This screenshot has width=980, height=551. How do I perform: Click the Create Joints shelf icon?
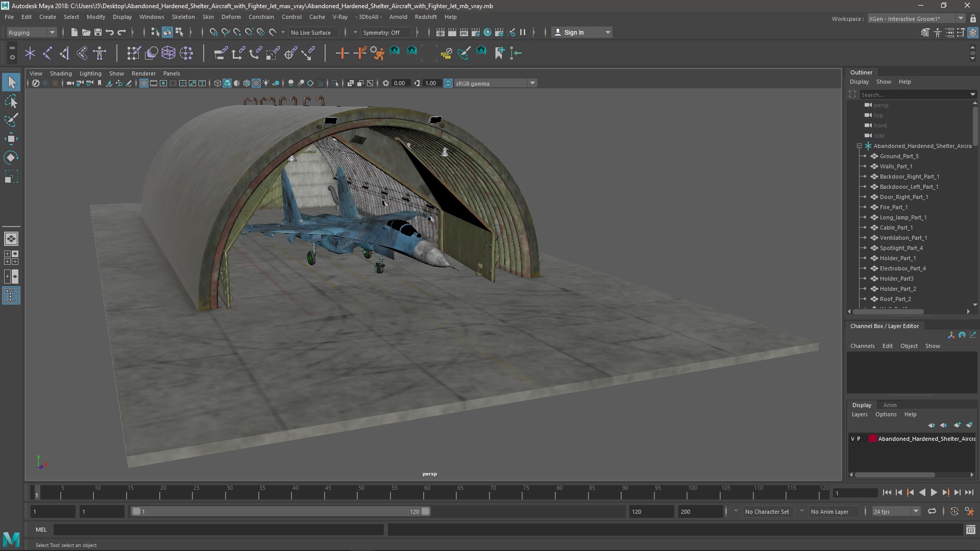47,53
